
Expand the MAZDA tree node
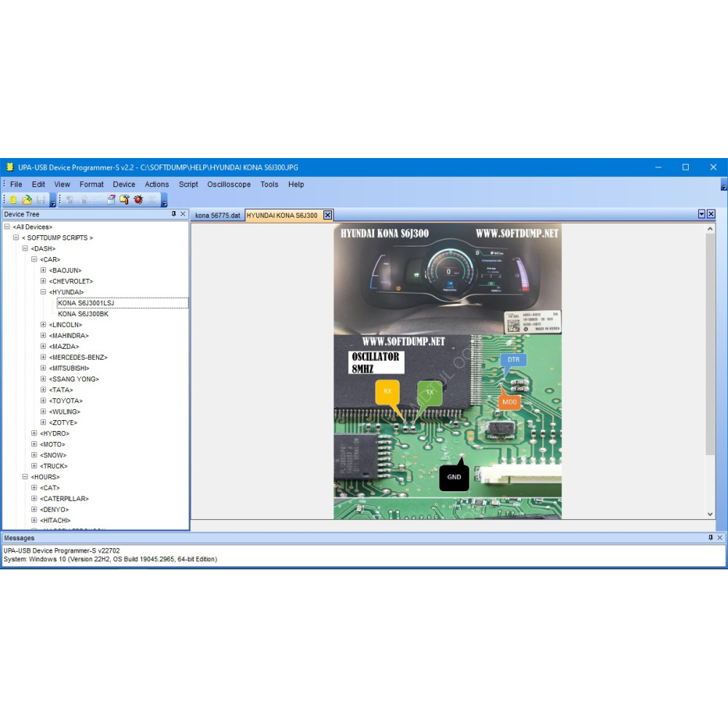click(x=43, y=346)
